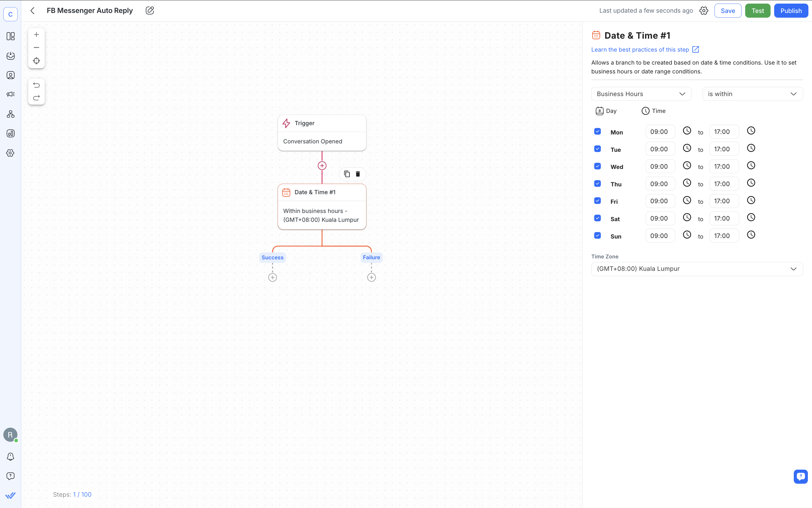Open the Business Hours condition dropdown
Screen dimensions: 812x508
pyautogui.click(x=640, y=94)
